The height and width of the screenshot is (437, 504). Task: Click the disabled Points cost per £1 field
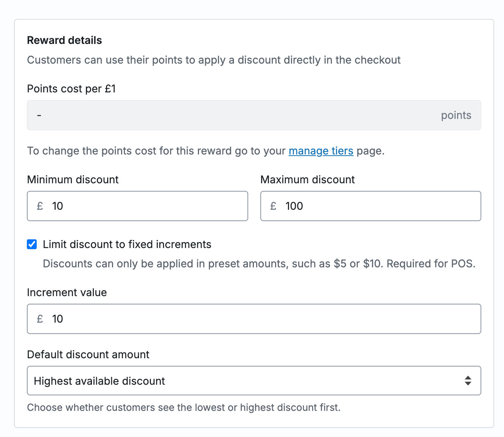point(254,115)
